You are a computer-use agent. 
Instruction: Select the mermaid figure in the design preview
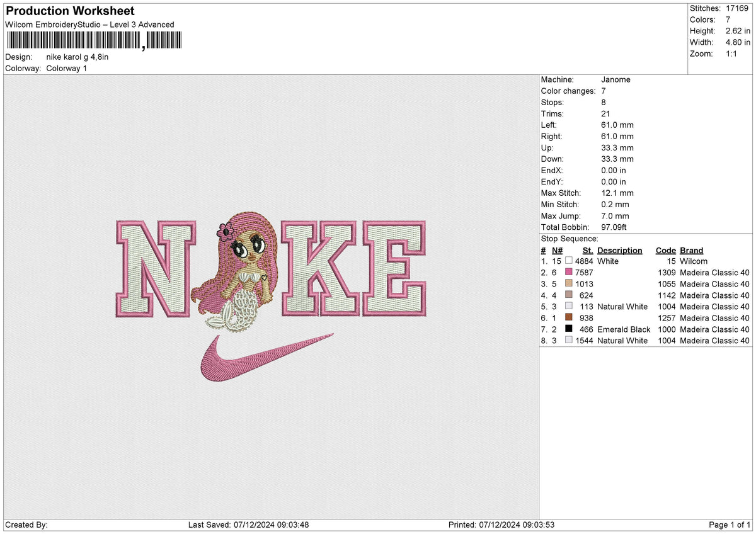tap(233, 271)
